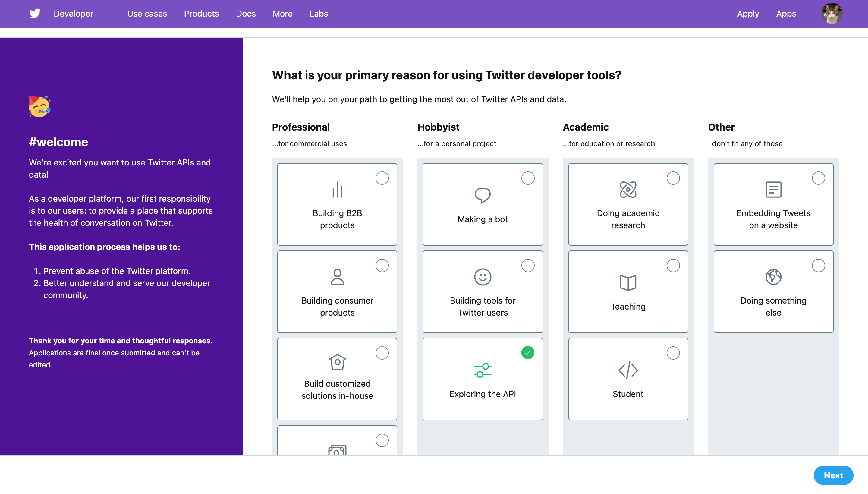The image size is (868, 494).
Task: Go to the Labs page
Action: pyautogui.click(x=319, y=14)
